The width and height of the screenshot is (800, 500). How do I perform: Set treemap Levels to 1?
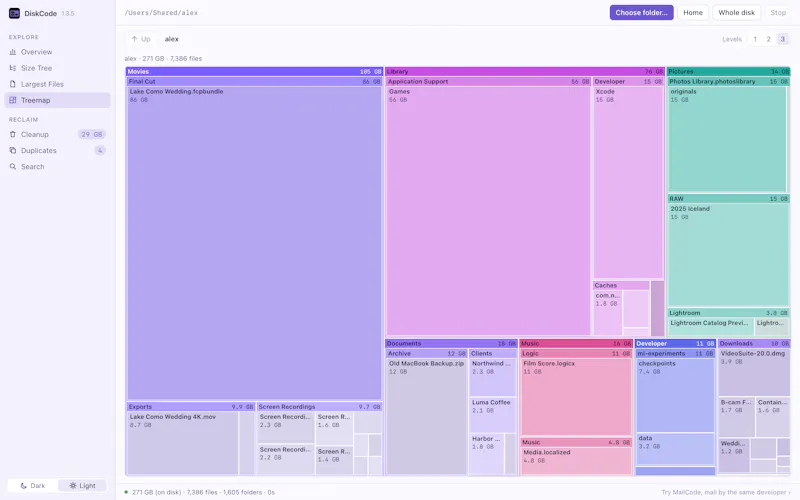click(x=755, y=39)
